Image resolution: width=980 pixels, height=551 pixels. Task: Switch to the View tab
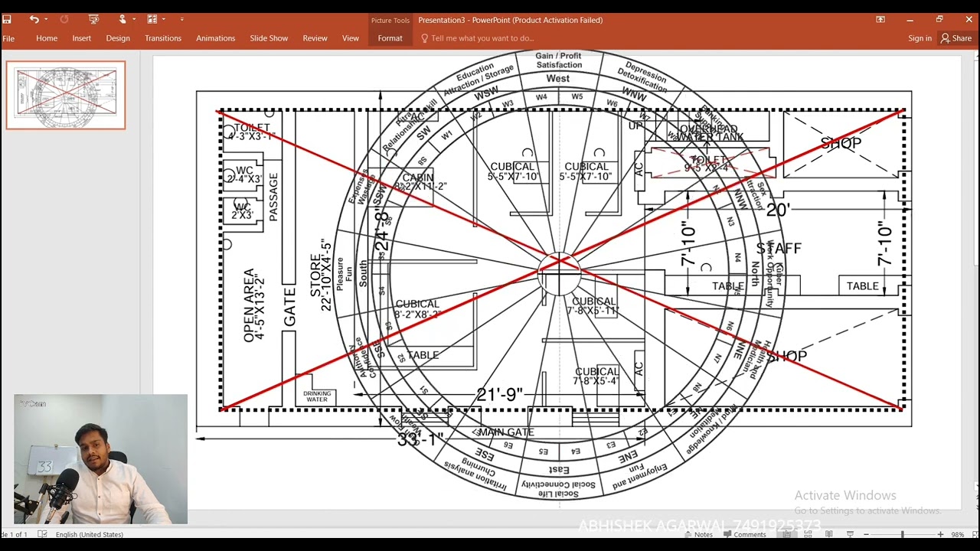click(x=351, y=38)
